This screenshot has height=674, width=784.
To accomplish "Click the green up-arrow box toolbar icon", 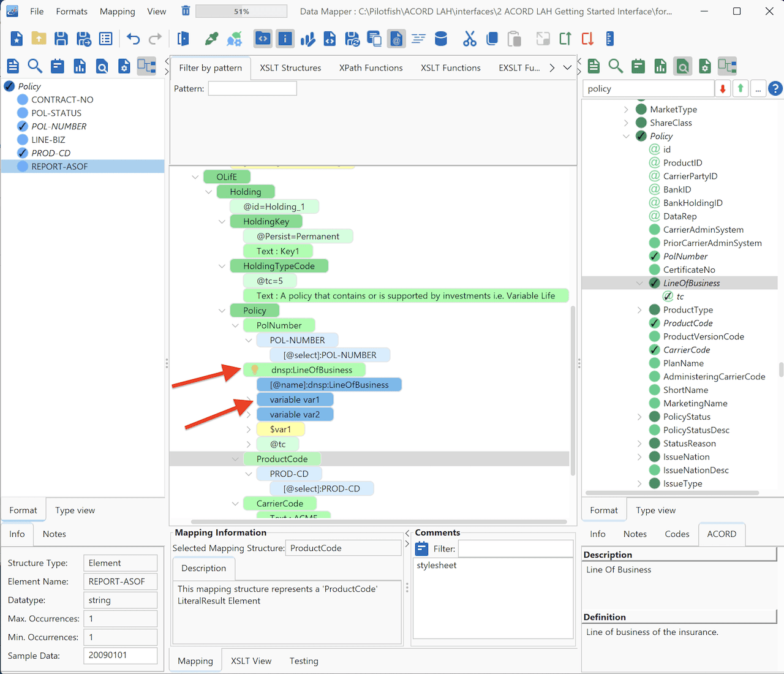I will tap(565, 39).
